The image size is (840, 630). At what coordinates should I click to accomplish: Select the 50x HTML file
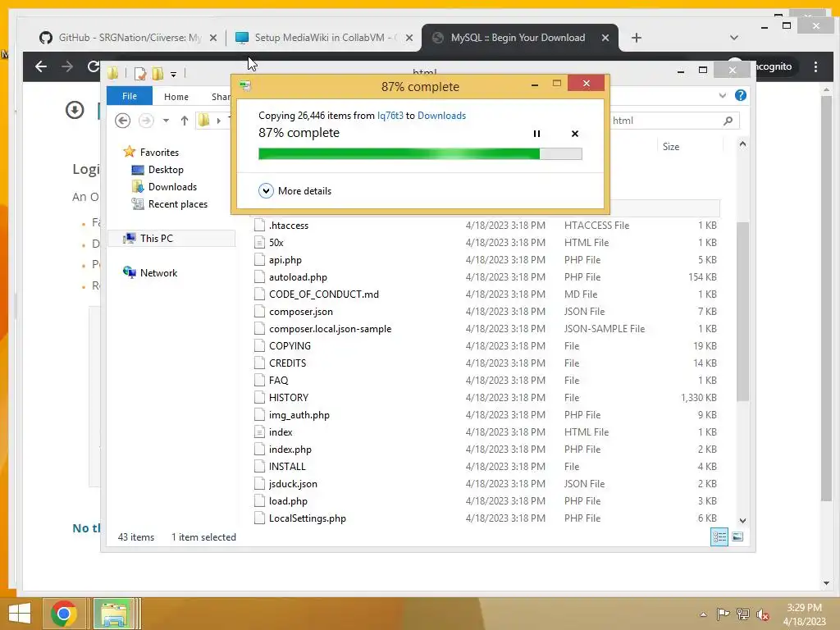coord(276,243)
